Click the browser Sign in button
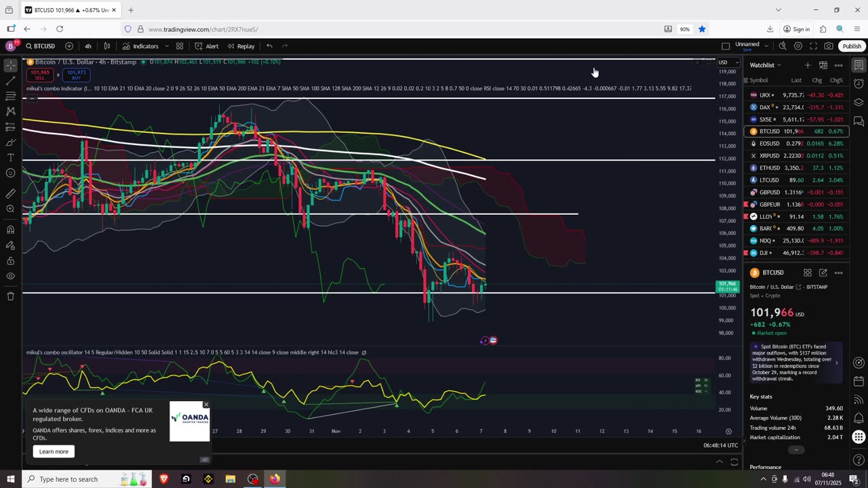Viewport: 868px width, 488px height. [x=796, y=29]
